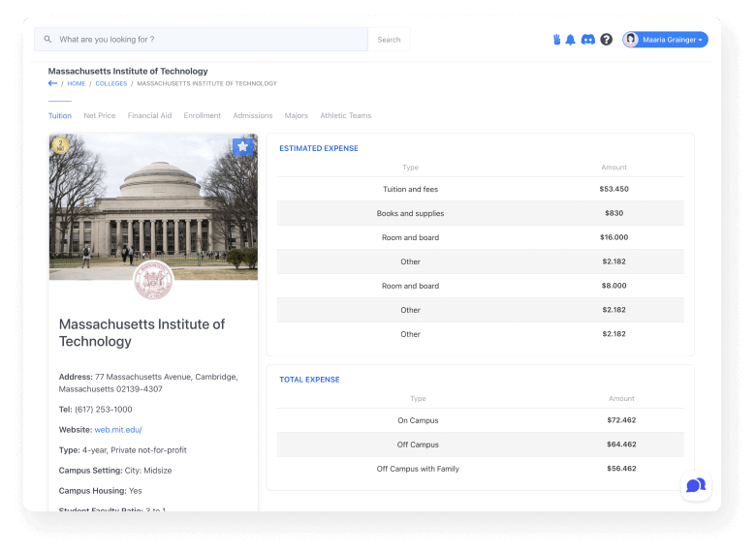Screen dimensions: 756x552
Task: Click the MIT seal logo
Action: click(153, 279)
